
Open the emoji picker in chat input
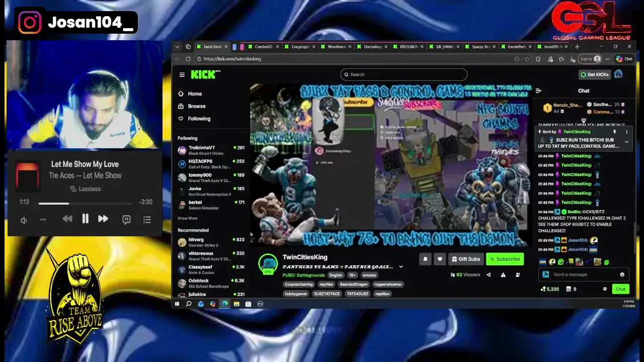(x=622, y=275)
